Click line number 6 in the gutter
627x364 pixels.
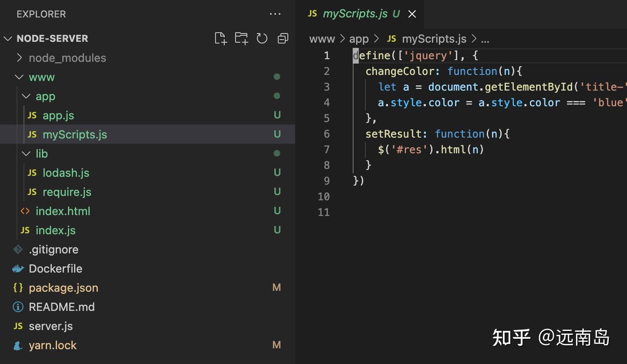tap(327, 134)
